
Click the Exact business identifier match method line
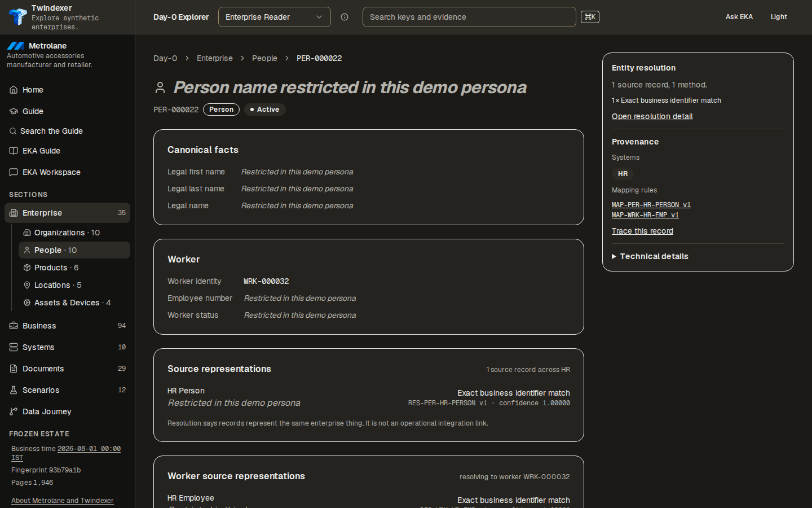(667, 100)
